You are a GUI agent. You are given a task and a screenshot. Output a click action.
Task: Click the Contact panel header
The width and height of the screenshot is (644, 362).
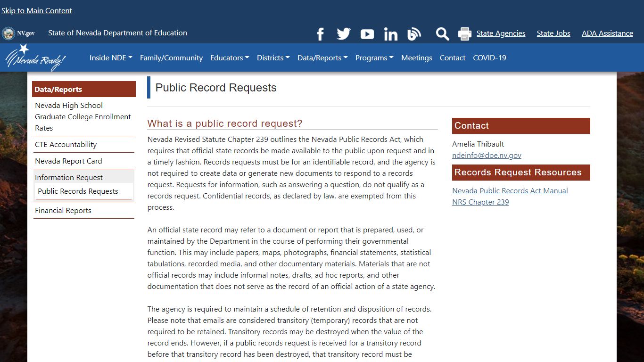[521, 126]
